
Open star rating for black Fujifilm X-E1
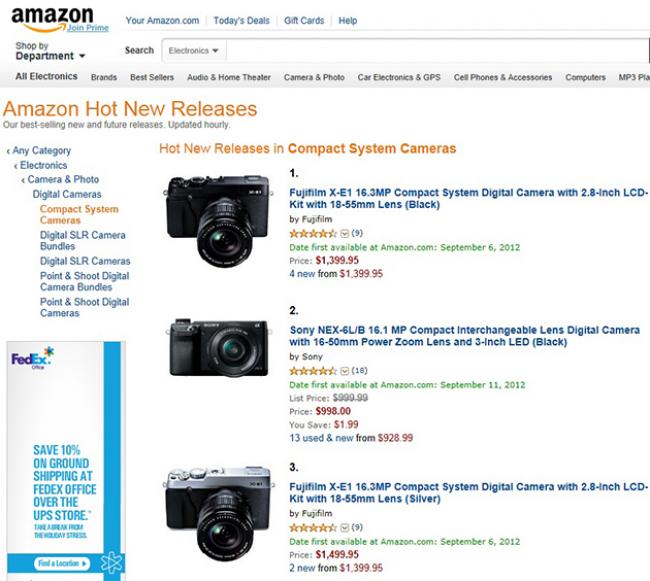tap(313, 233)
